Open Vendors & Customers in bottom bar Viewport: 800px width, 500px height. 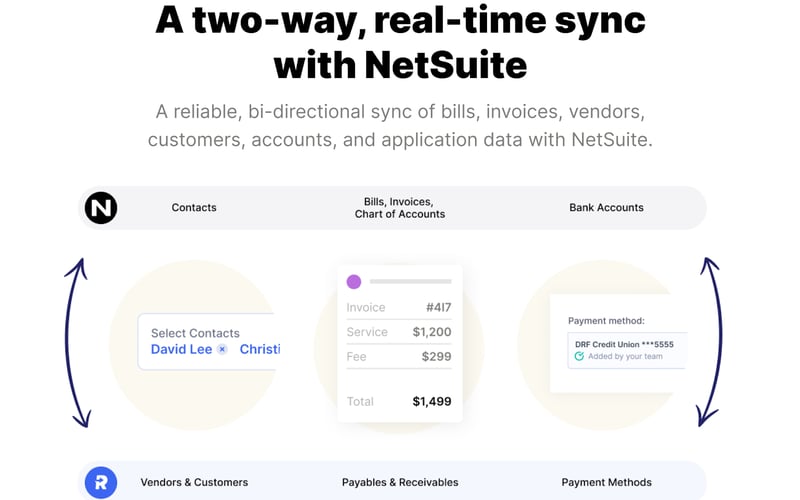click(x=194, y=482)
